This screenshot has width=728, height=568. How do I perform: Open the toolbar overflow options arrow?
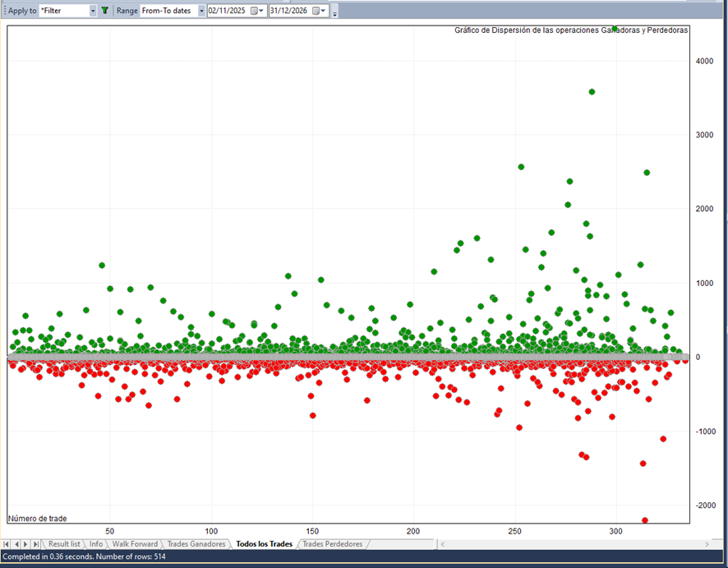click(335, 13)
